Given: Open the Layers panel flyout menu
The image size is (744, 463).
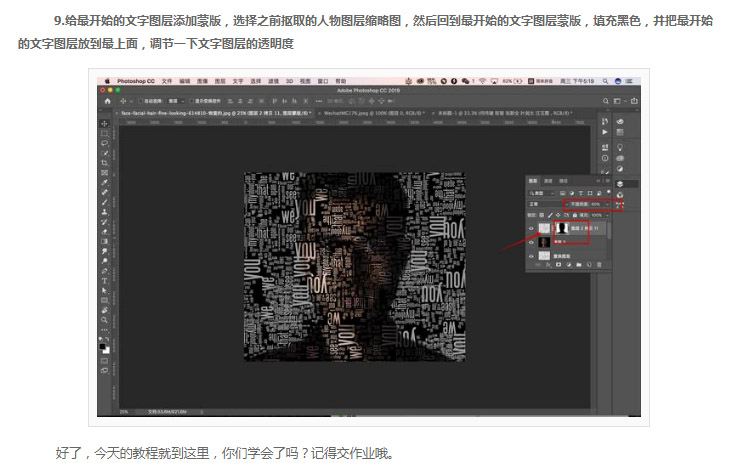Looking at the screenshot, I should point(608,181).
